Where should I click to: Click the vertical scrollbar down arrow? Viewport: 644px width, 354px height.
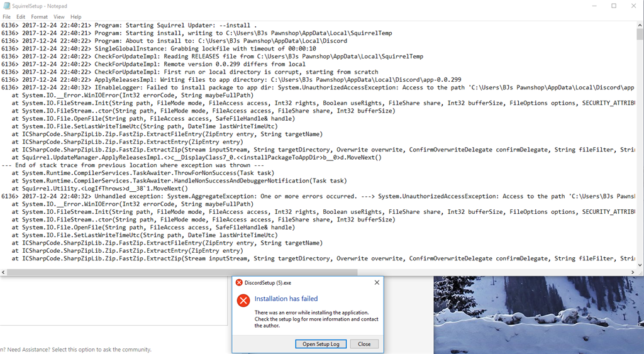[640, 265]
